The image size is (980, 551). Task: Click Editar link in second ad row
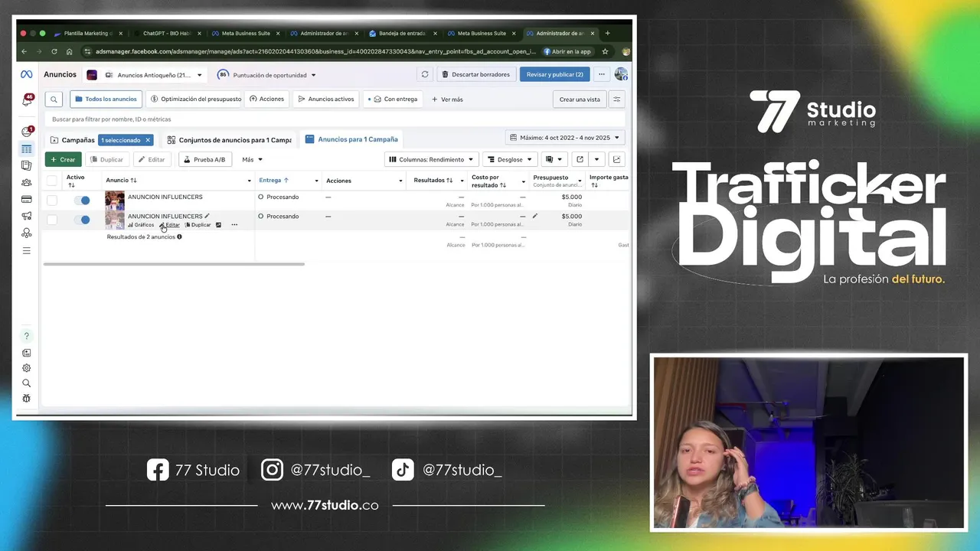(x=170, y=225)
